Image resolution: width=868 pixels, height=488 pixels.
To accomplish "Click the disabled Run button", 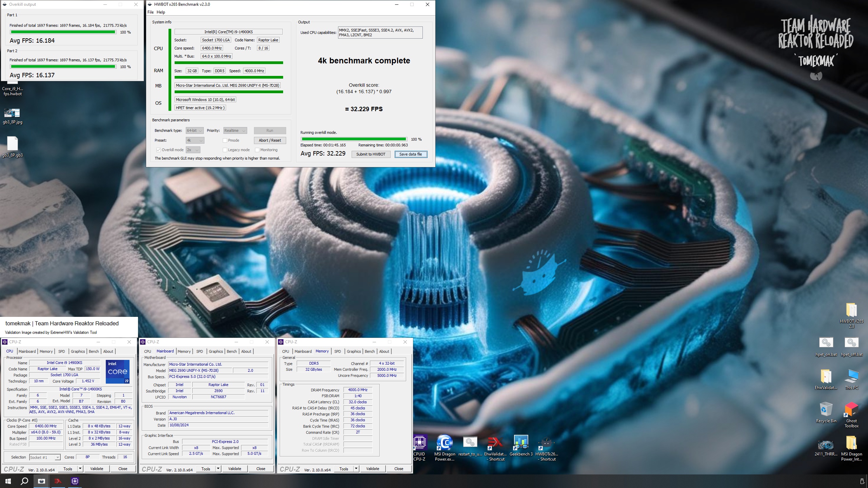I will (x=270, y=130).
